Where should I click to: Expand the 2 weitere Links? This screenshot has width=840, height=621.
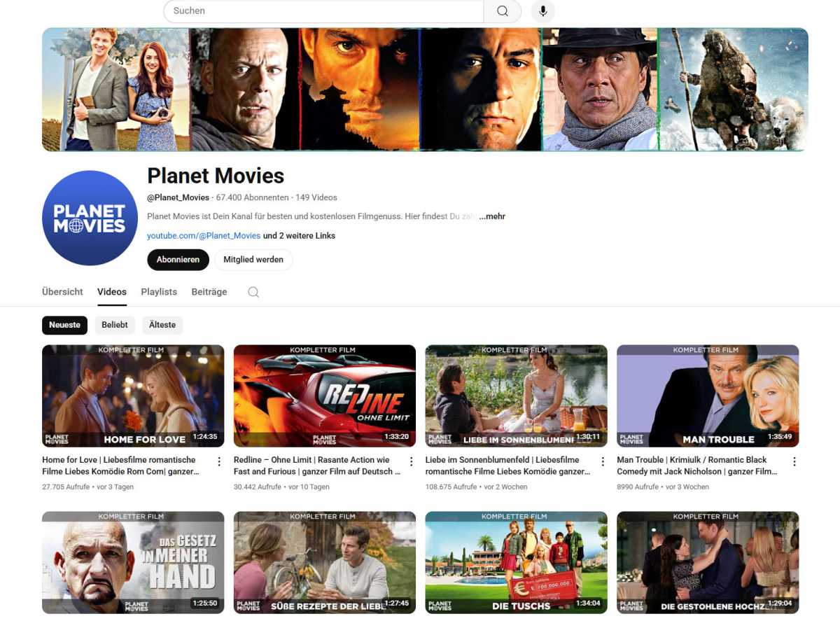pyautogui.click(x=299, y=235)
